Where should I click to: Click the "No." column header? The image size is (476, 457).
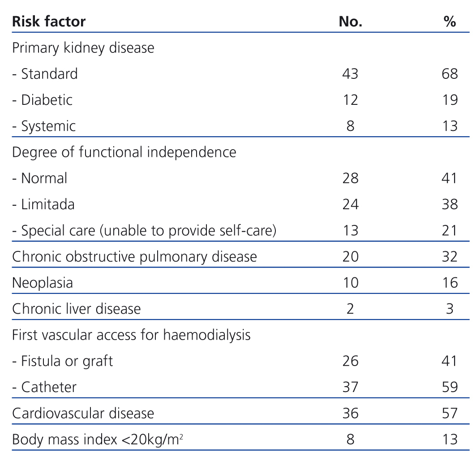(x=350, y=22)
